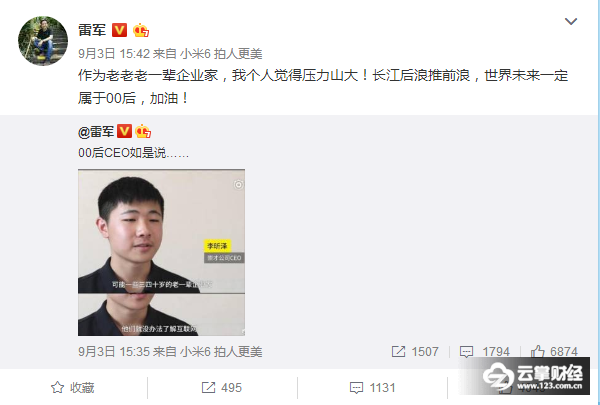This screenshot has height=405, width=600.
Task: Open the 9月3日 15:42 timestamp link
Action: tap(114, 54)
